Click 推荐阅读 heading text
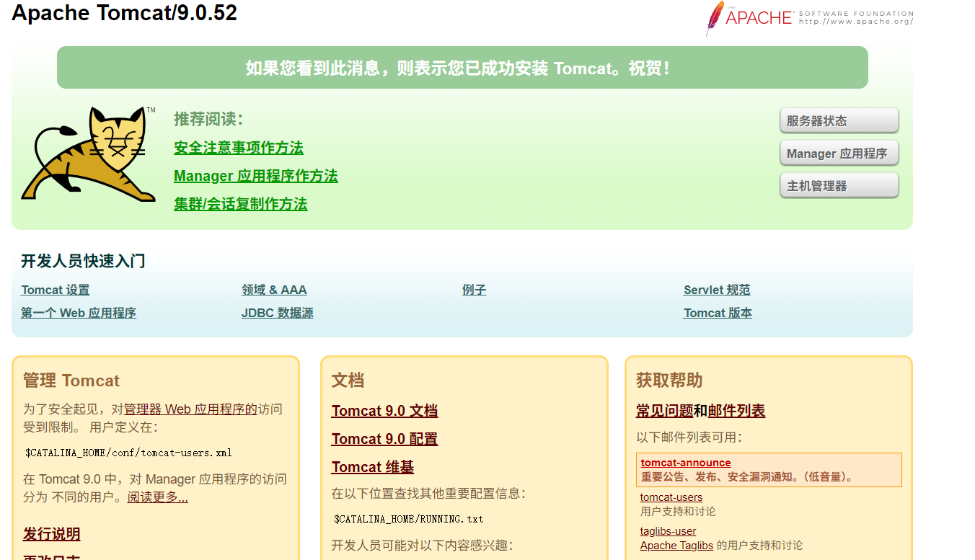 pyautogui.click(x=208, y=119)
